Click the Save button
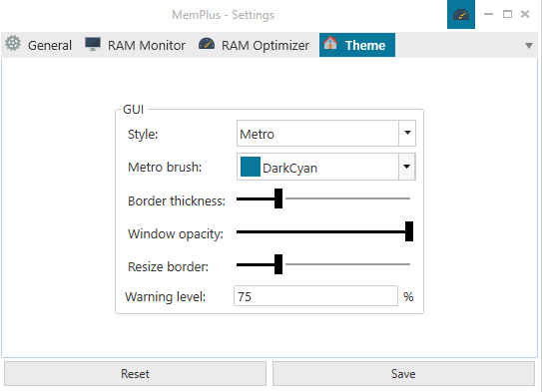 [403, 374]
